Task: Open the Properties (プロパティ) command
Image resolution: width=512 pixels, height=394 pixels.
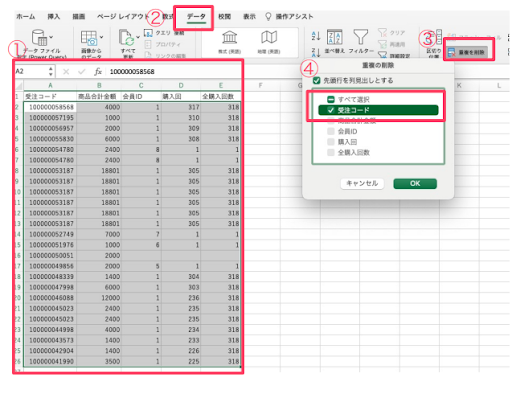Action: [163, 44]
